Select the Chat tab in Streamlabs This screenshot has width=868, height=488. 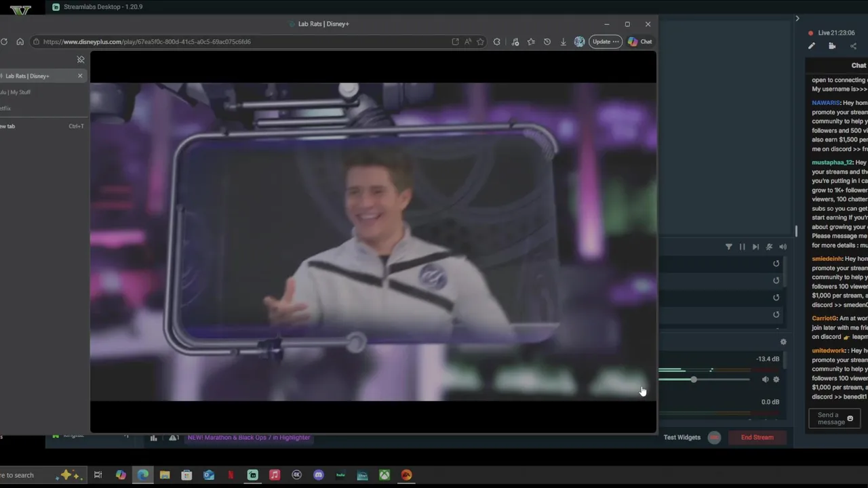pyautogui.click(x=859, y=66)
